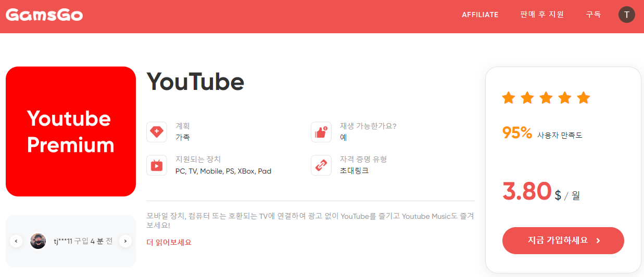The width and height of the screenshot is (644, 277).
Task: Click the 가족 plan value
Action: coord(183,138)
